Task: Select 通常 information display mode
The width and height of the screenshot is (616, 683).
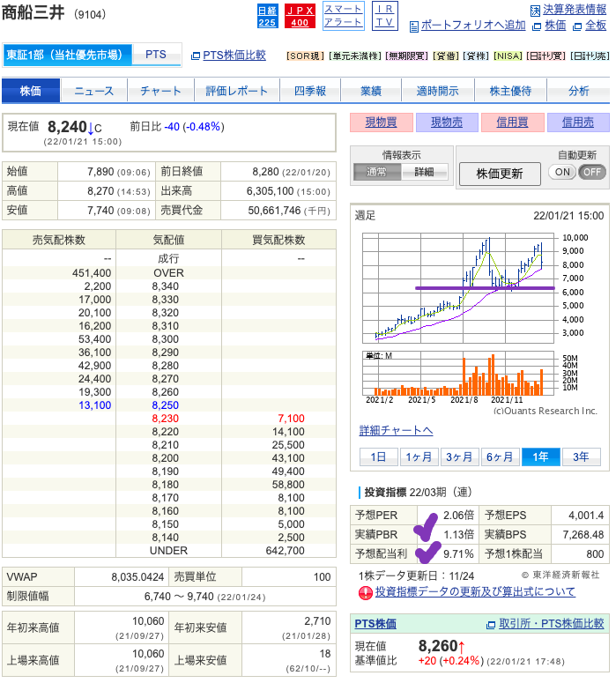Action: click(x=376, y=172)
